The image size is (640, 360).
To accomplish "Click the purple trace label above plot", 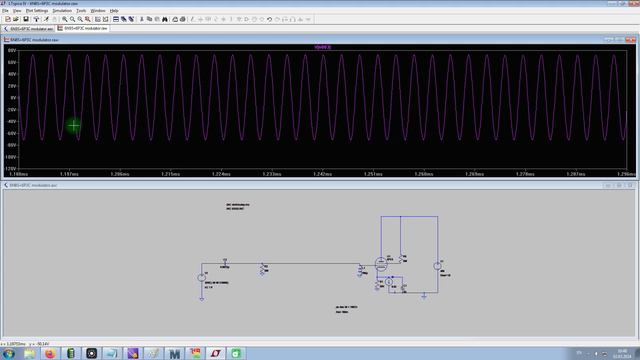I will coord(323,47).
